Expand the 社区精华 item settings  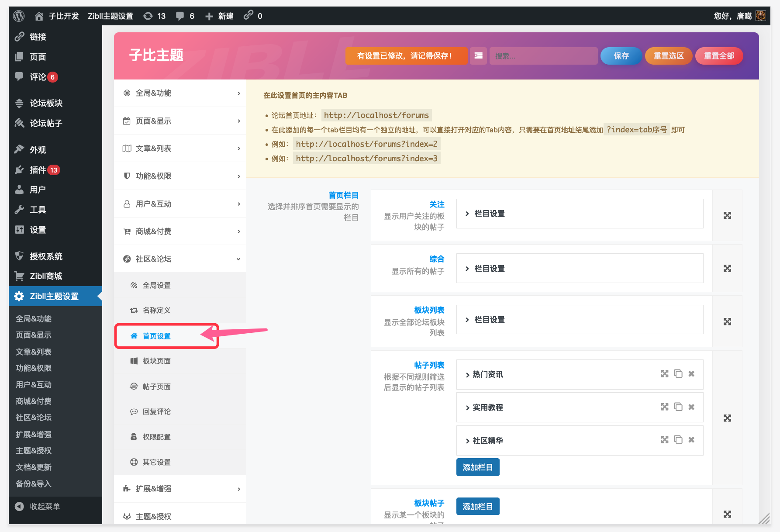487,440
